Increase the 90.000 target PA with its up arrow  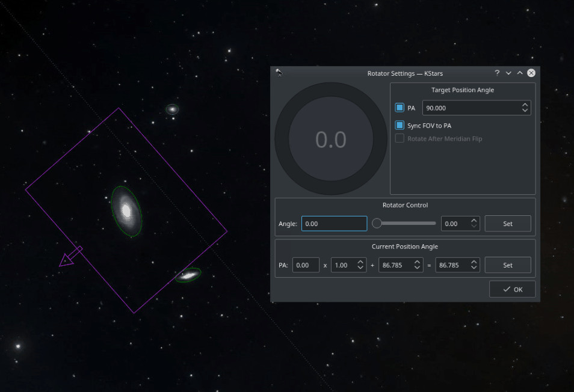point(526,104)
